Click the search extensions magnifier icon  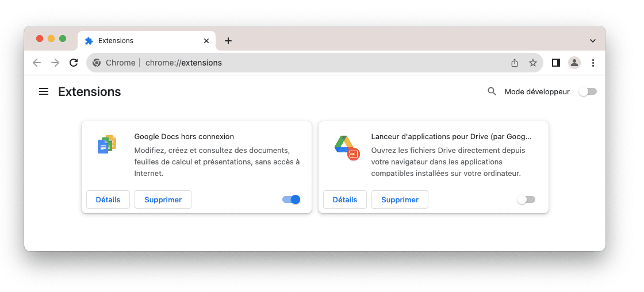(x=492, y=91)
